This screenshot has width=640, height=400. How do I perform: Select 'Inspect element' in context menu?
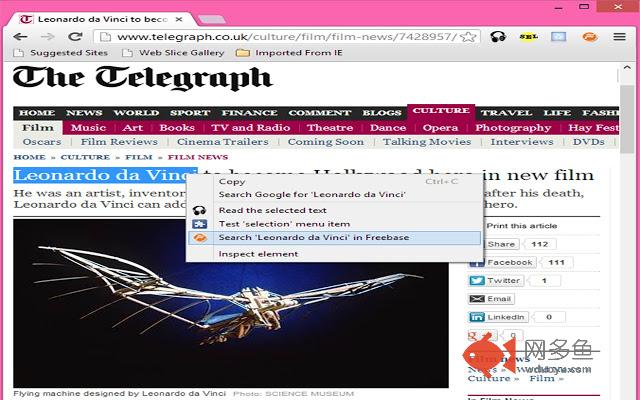pyautogui.click(x=258, y=254)
